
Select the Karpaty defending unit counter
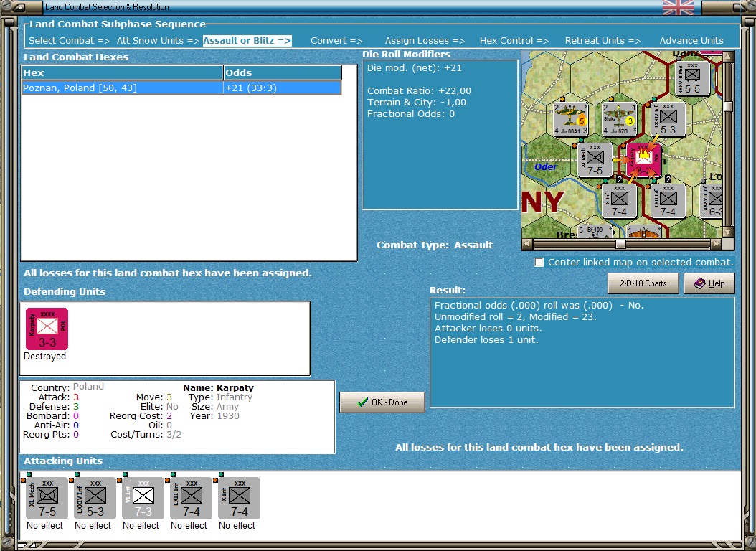47,329
